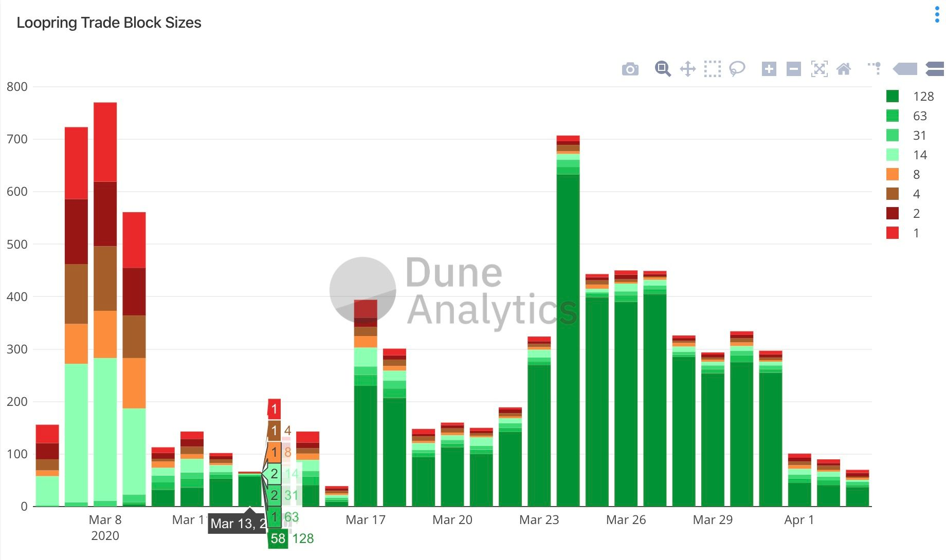Click the light green segment of the Mar 7 bar
Viewport: 946px width, 560px height.
click(76, 433)
